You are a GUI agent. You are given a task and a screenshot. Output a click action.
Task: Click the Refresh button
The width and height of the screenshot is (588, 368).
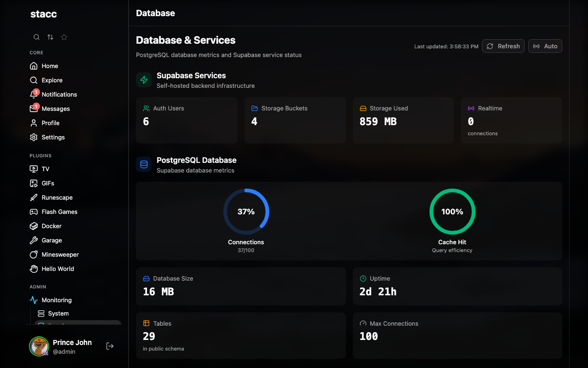(503, 46)
